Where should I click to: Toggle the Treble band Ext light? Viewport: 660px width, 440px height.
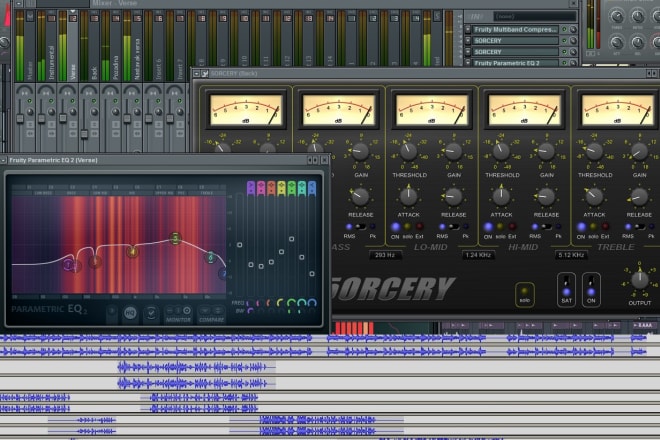(x=605, y=227)
